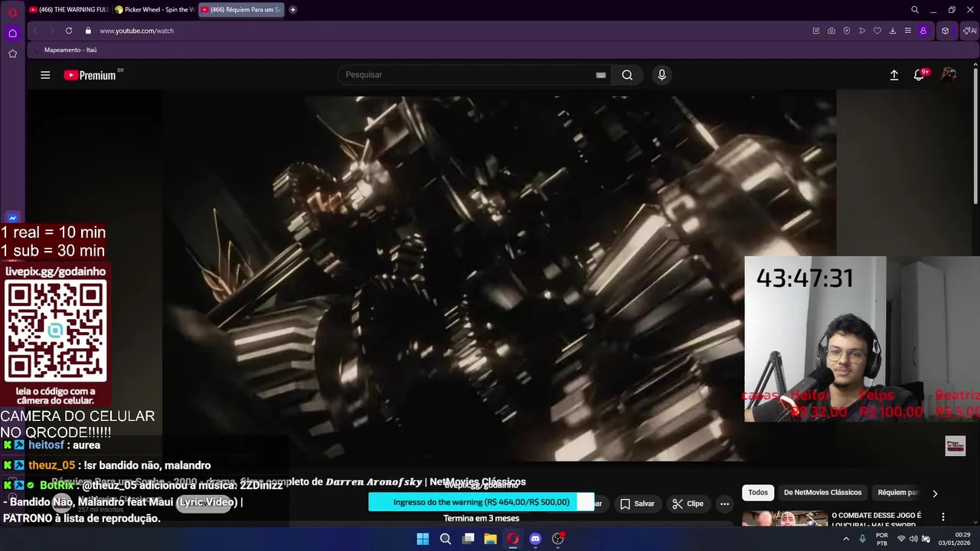980x551 pixels.
Task: Reload the current YouTube page
Action: (x=69, y=31)
